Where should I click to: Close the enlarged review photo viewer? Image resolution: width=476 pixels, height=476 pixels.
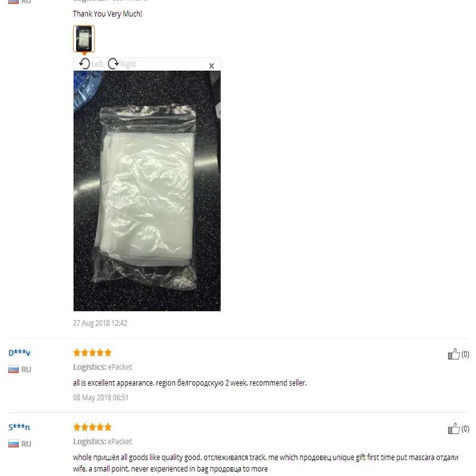[x=212, y=65]
